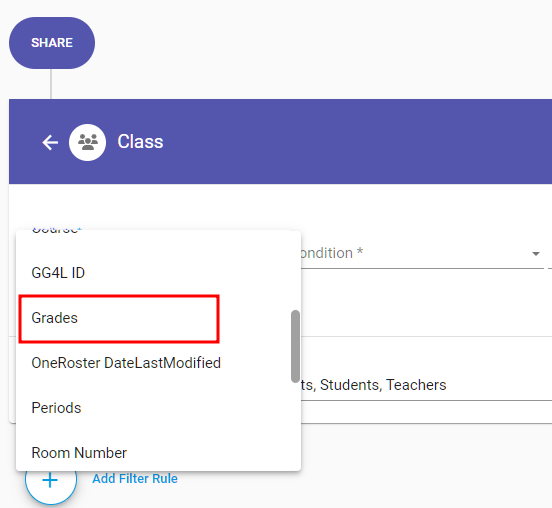Click the Add Filter Rule link
552x508 pixels.
(x=135, y=479)
